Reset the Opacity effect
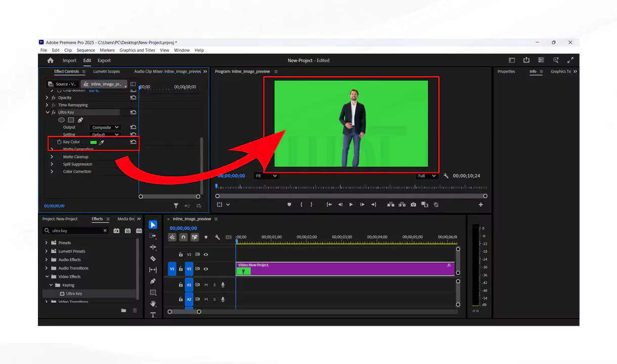617x364 pixels. click(133, 98)
